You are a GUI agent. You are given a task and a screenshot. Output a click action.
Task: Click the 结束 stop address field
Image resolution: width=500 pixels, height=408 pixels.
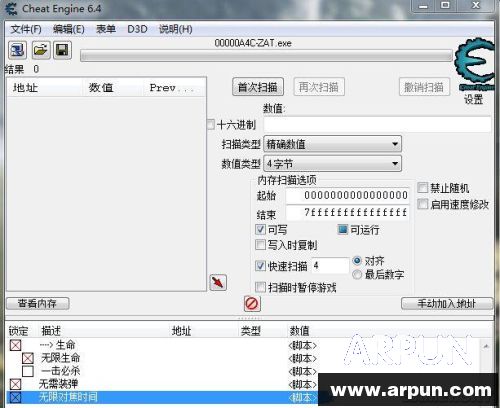pyautogui.click(x=347, y=213)
